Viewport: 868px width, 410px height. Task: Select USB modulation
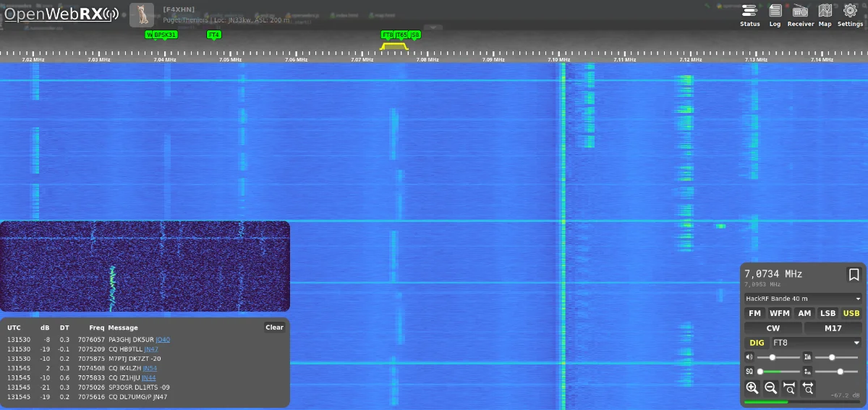tap(851, 313)
